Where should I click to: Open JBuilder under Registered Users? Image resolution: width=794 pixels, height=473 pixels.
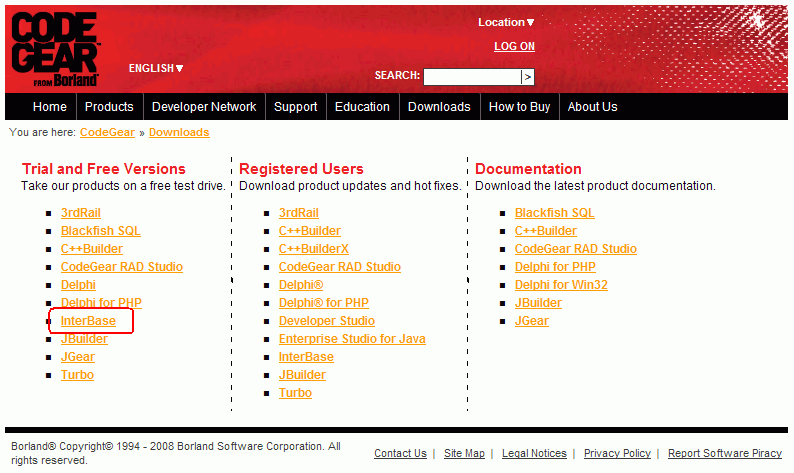pyautogui.click(x=302, y=375)
